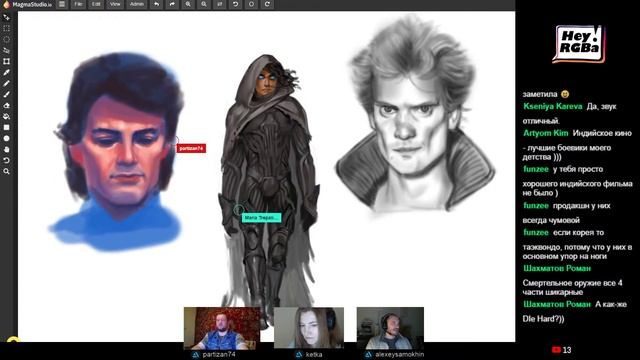
Task: Select the Move/Select arrow tool
Action: tap(7, 18)
